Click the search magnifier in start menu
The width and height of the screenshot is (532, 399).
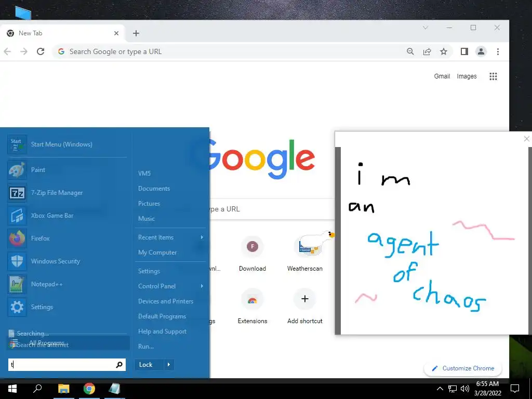click(x=119, y=365)
